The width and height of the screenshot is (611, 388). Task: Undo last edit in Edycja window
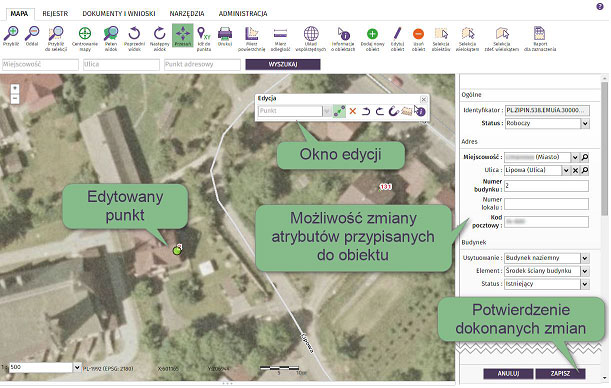[x=366, y=111]
